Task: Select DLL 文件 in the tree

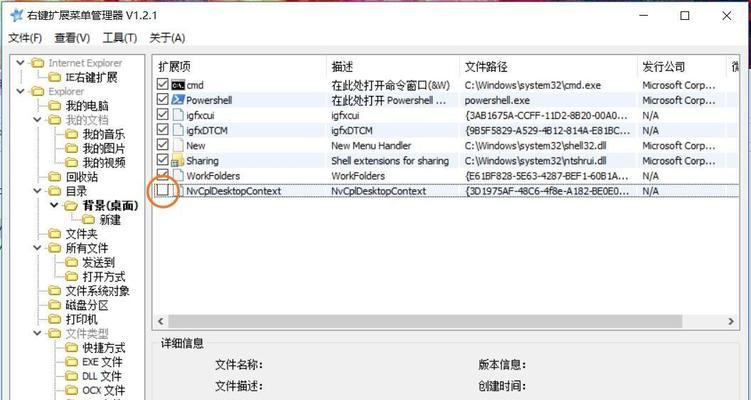Action: [102, 377]
